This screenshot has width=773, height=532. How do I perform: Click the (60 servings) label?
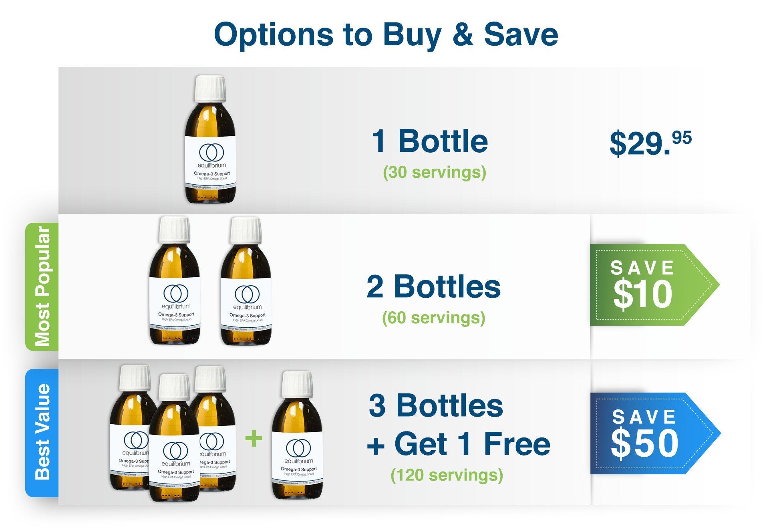[x=433, y=318]
